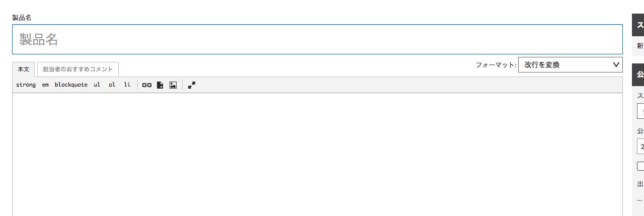This screenshot has height=216, width=644.
Task: Click the publish date field in sidebar
Action: [x=640, y=146]
